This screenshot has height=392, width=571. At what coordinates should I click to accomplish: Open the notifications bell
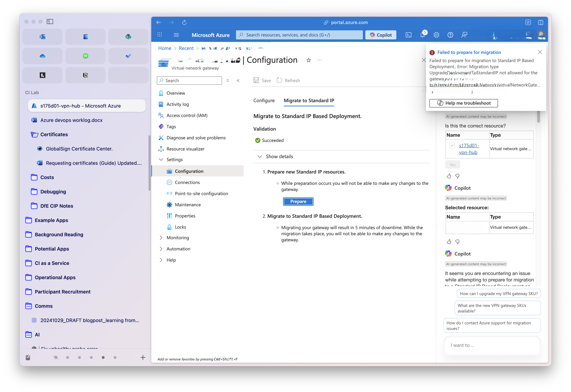(422, 35)
